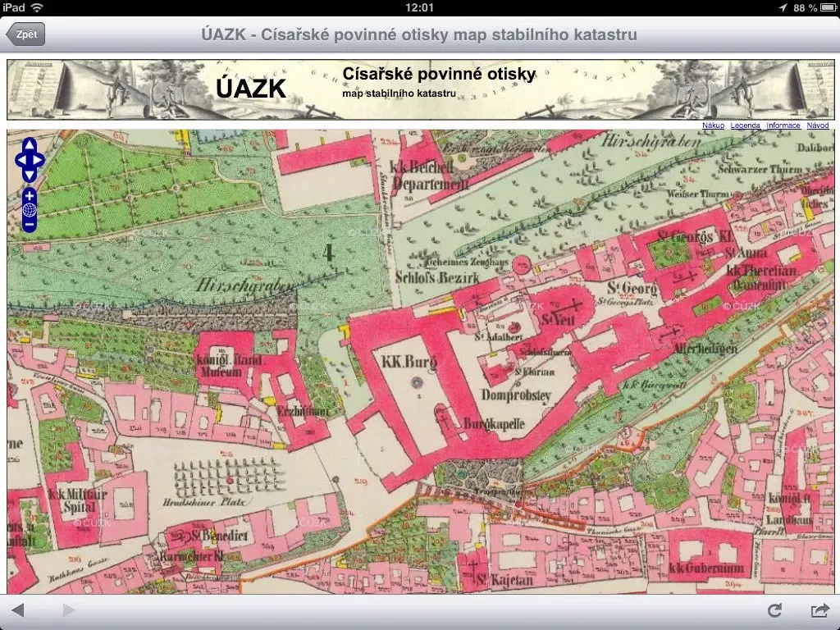This screenshot has width=840, height=630.
Task: Click the 'k.k. Gubernium' map label
Action: [x=706, y=568]
